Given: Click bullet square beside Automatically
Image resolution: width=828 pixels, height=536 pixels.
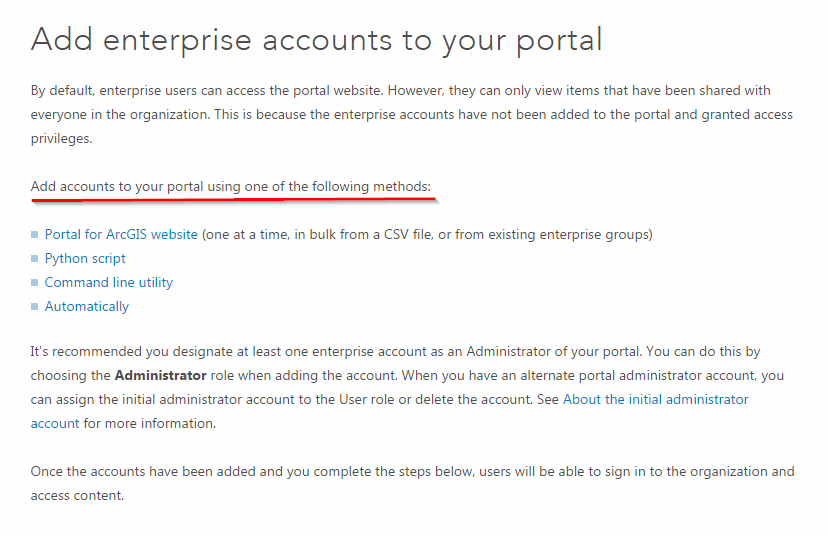Looking at the screenshot, I should 35,307.
